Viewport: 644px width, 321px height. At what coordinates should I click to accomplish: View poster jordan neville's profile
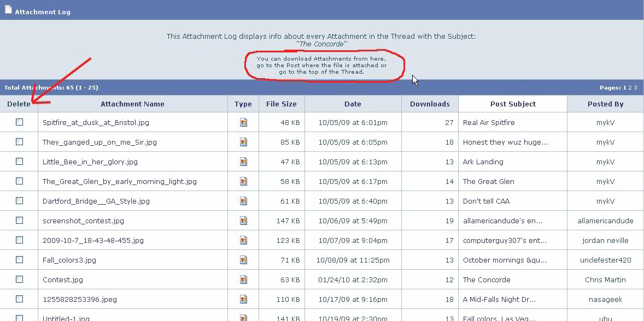pyautogui.click(x=605, y=241)
